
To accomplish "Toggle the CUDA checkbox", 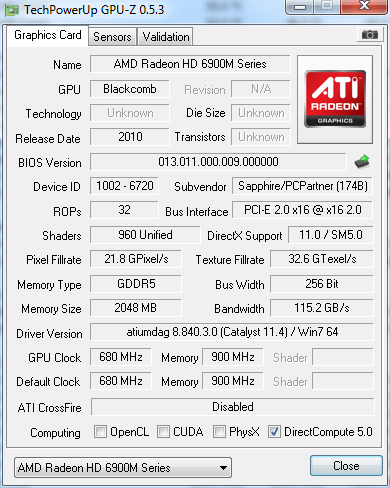I will [163, 431].
